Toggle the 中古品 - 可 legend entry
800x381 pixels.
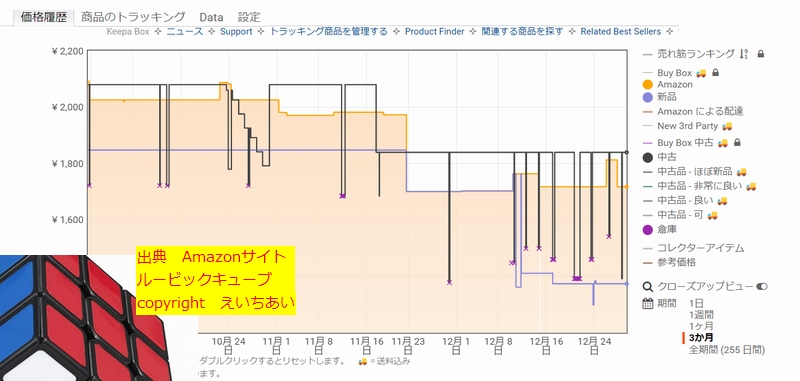coord(680,215)
